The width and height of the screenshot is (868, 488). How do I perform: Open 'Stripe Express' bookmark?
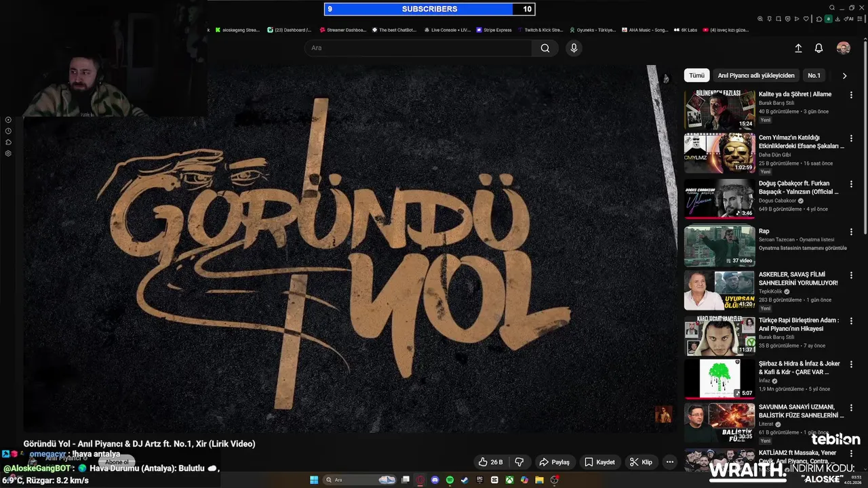(494, 30)
